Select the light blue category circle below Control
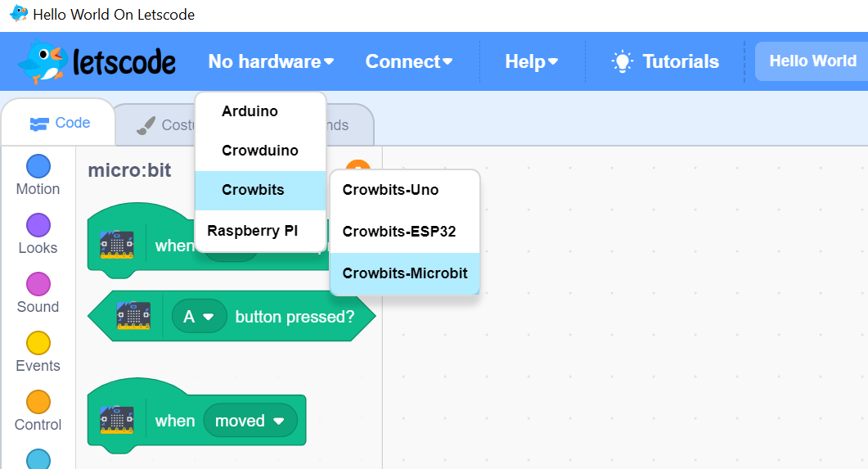This screenshot has height=469, width=868. click(x=38, y=459)
